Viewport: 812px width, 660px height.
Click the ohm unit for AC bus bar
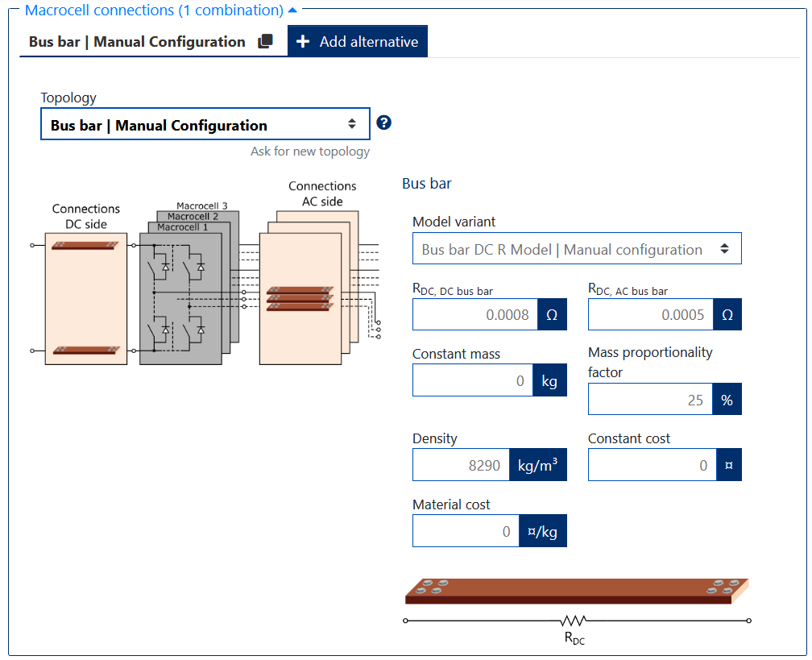tap(727, 315)
